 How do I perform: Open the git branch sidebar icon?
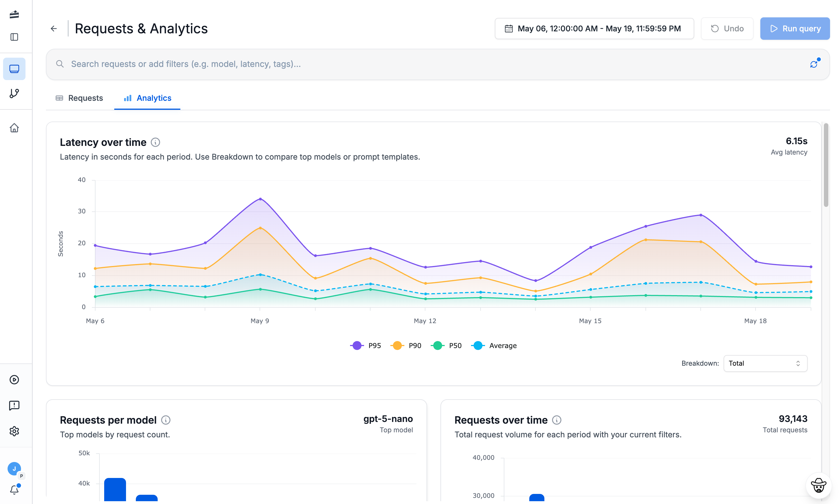[14, 94]
